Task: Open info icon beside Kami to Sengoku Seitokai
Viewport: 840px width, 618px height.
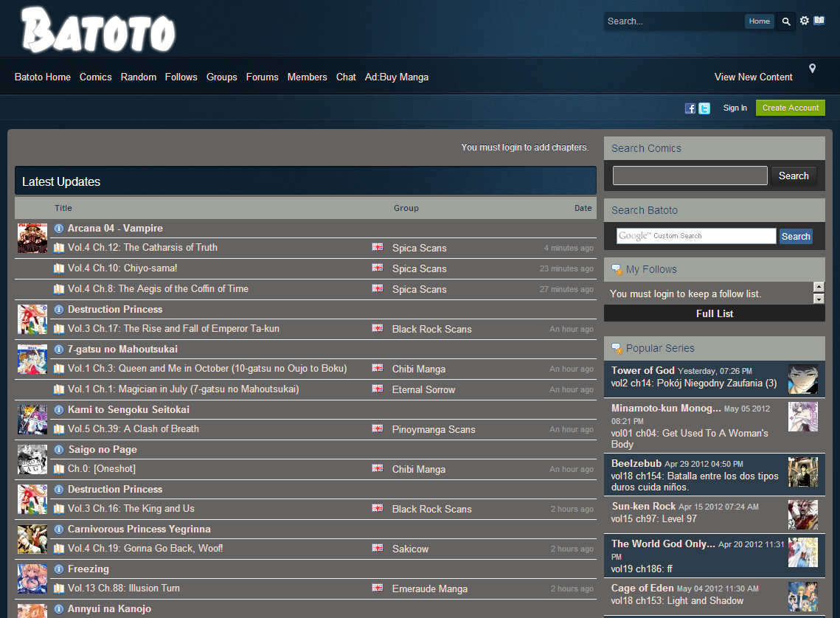Action: pyautogui.click(x=59, y=410)
